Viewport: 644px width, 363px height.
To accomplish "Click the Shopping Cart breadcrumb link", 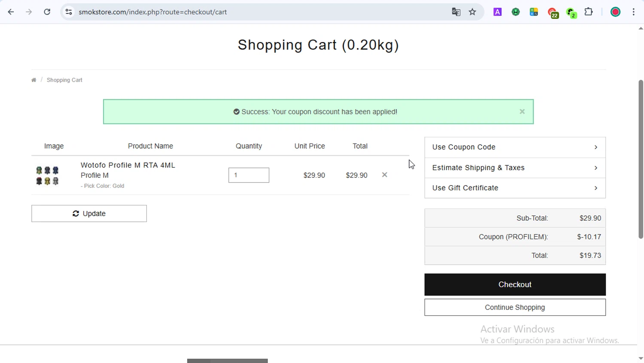I will point(64,80).
